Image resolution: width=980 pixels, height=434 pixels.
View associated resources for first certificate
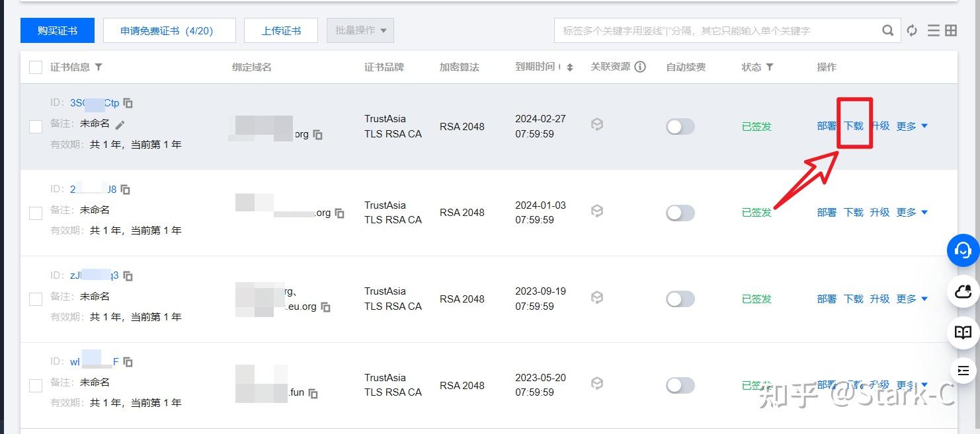point(596,124)
